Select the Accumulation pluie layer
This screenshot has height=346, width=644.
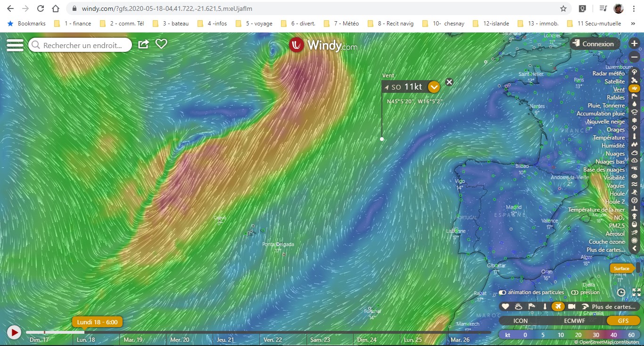[601, 113]
